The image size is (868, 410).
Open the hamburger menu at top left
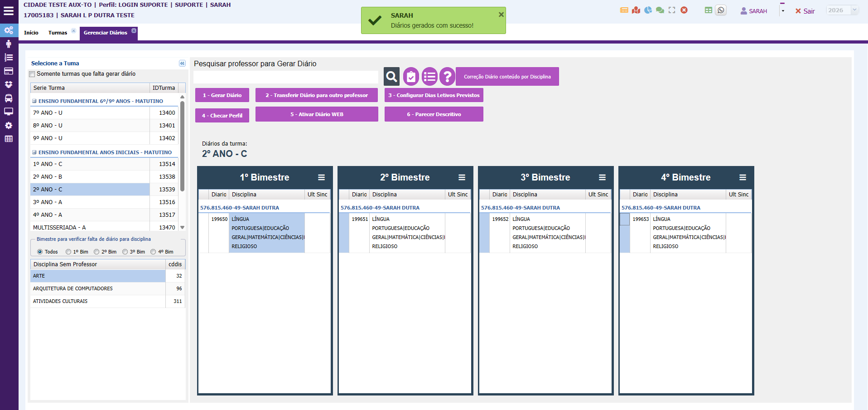pyautogui.click(x=9, y=11)
